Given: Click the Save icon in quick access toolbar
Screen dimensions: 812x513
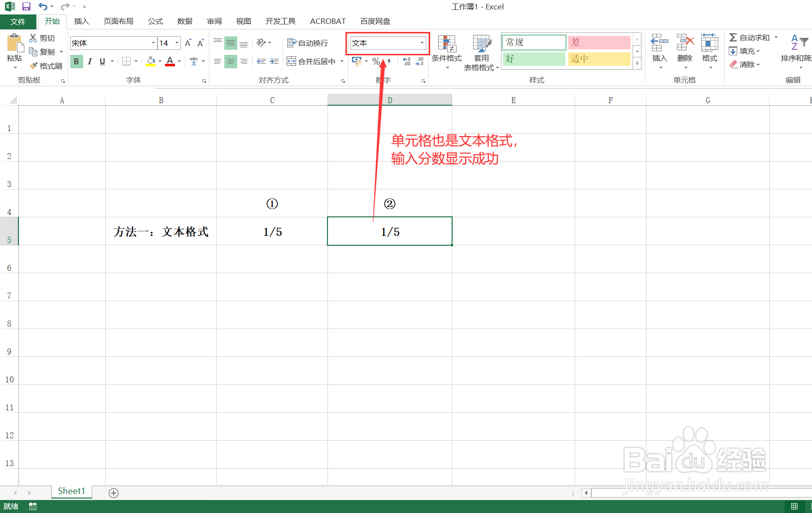Looking at the screenshot, I should [x=26, y=6].
